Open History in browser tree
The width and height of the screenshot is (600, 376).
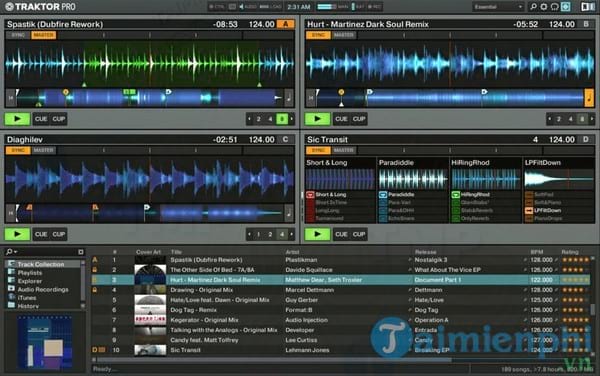(x=28, y=306)
